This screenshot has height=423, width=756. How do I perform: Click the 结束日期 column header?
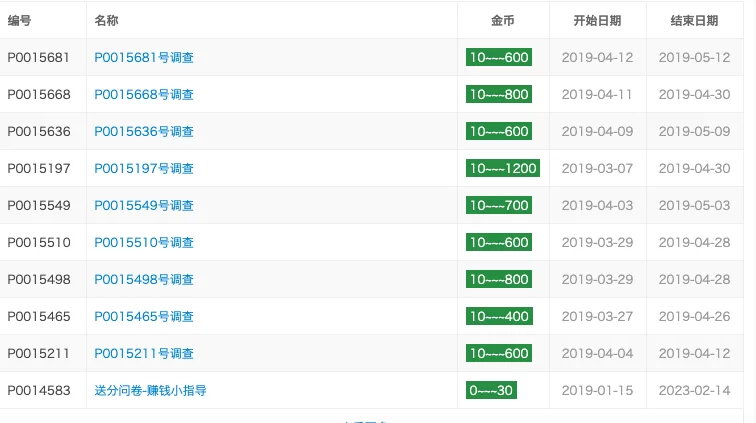pos(694,21)
